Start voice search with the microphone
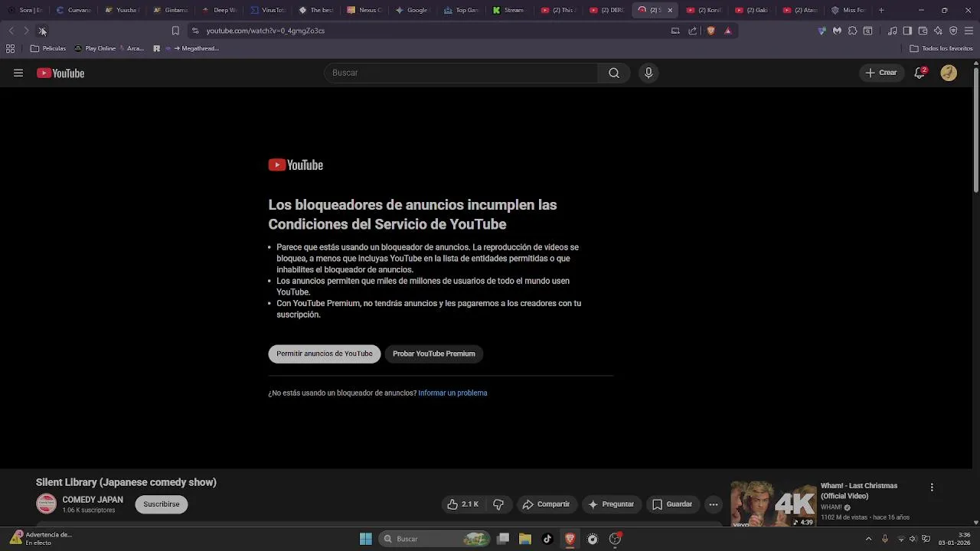Screen dimensions: 980x551 pyautogui.click(x=648, y=73)
